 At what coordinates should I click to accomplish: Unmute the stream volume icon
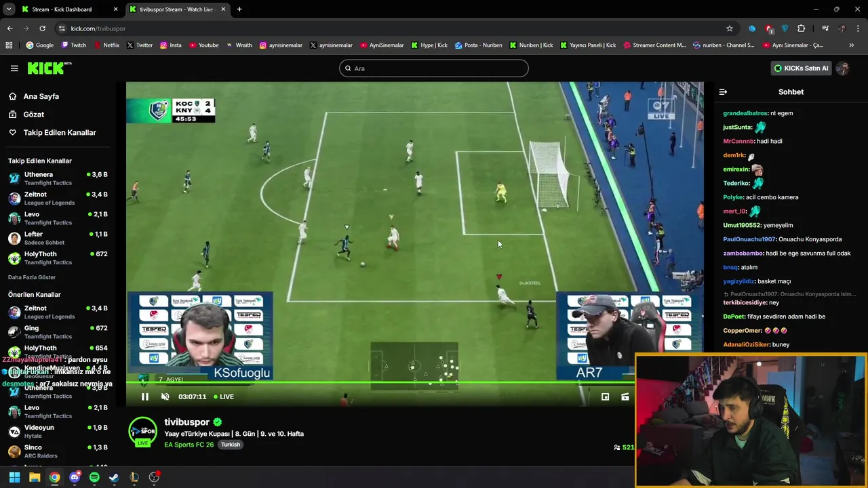[165, 396]
